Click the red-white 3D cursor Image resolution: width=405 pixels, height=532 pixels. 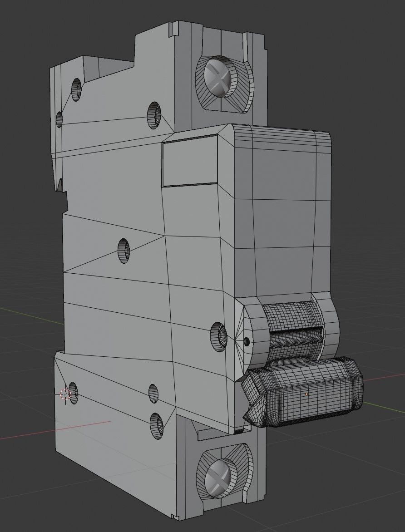tap(64, 394)
